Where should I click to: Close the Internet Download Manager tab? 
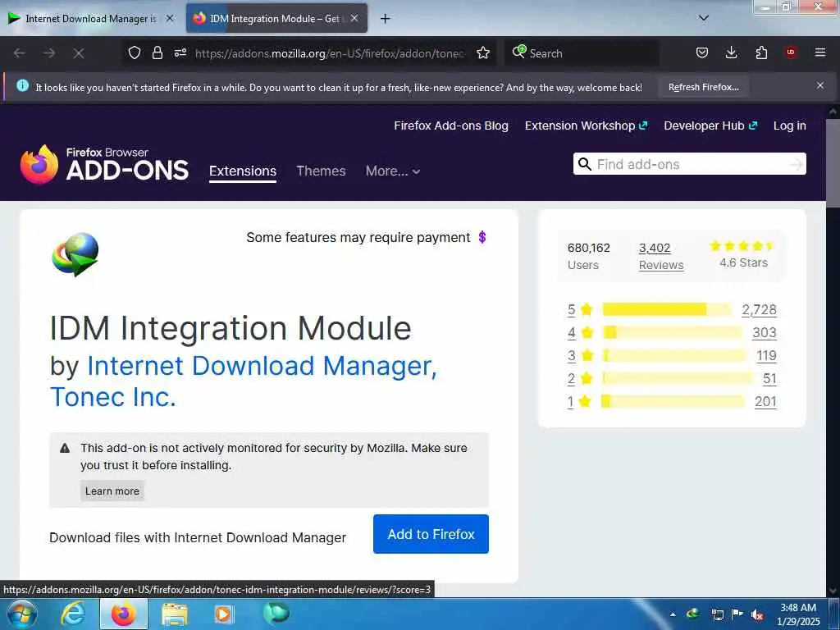[170, 18]
